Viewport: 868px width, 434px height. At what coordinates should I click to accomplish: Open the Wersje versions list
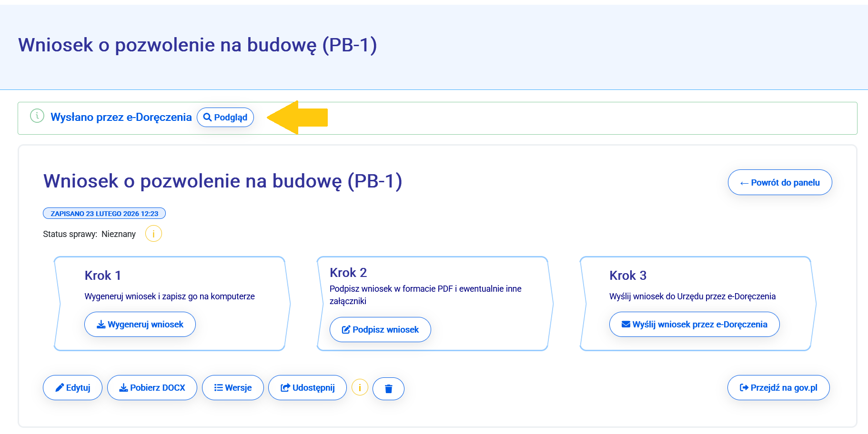[232, 388]
